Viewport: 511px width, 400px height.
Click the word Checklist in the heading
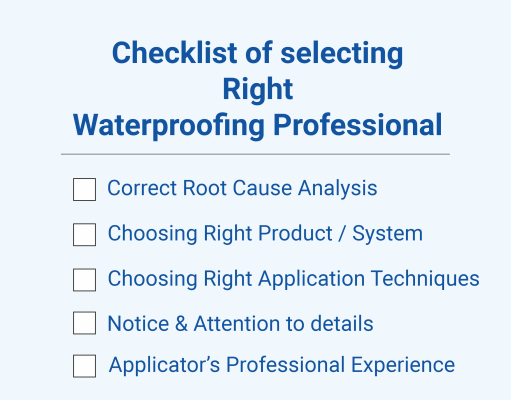tap(175, 53)
